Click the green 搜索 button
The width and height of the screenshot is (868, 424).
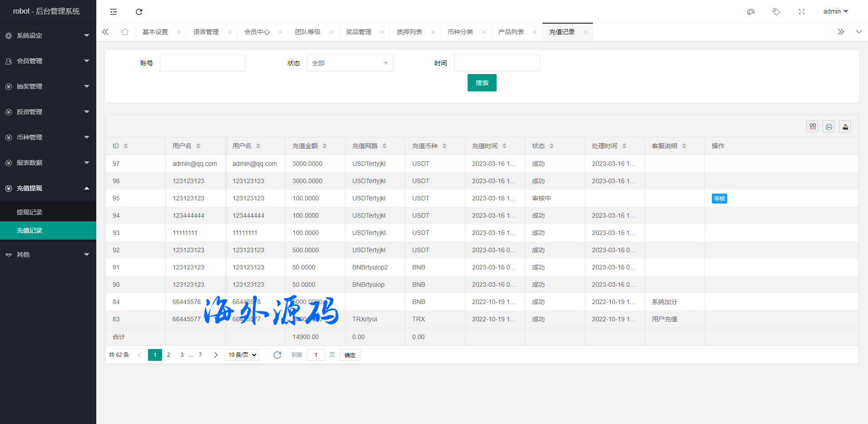[x=482, y=83]
